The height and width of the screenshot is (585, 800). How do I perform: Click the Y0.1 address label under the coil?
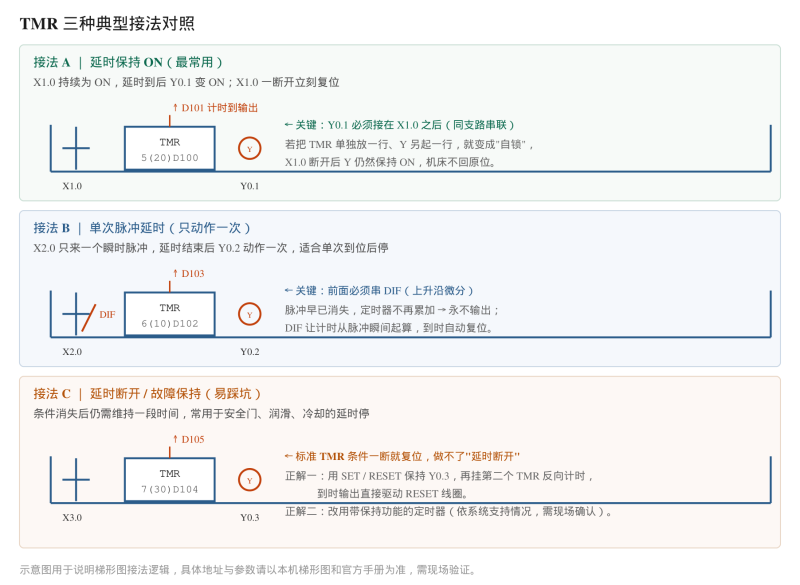click(249, 186)
